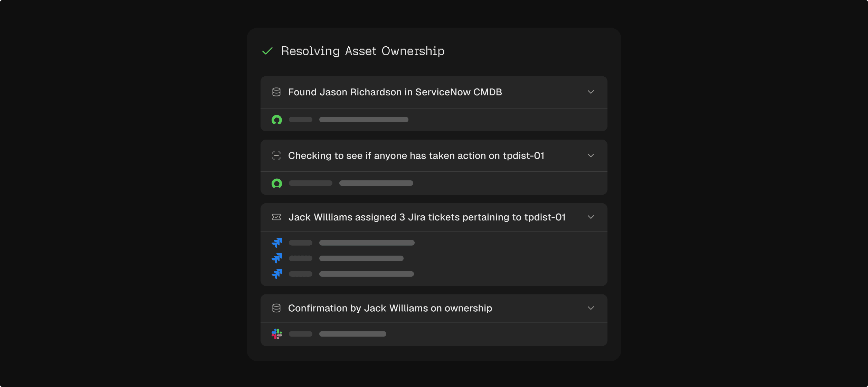Click green ServiceNow logo under tpdist-01 check row

[x=276, y=183]
